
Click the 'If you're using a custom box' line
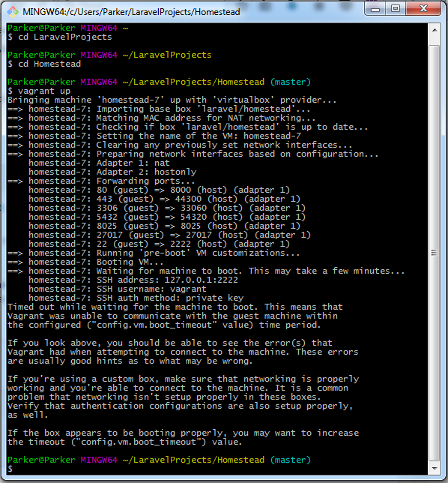[184, 379]
